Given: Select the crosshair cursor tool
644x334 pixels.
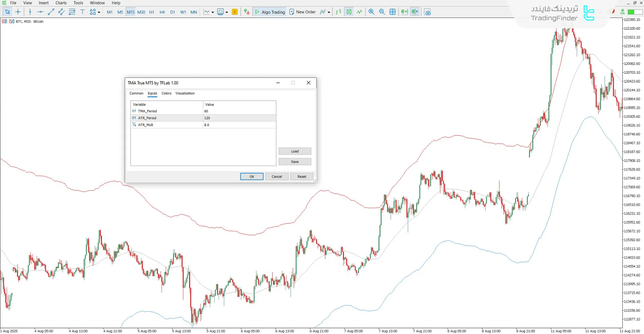Looking at the screenshot, I should click(18, 12).
